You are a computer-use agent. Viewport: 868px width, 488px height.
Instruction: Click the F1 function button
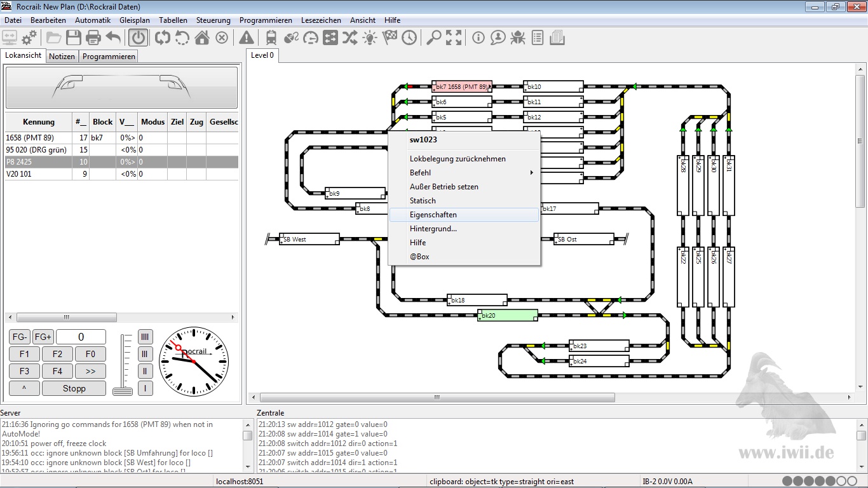(x=25, y=355)
